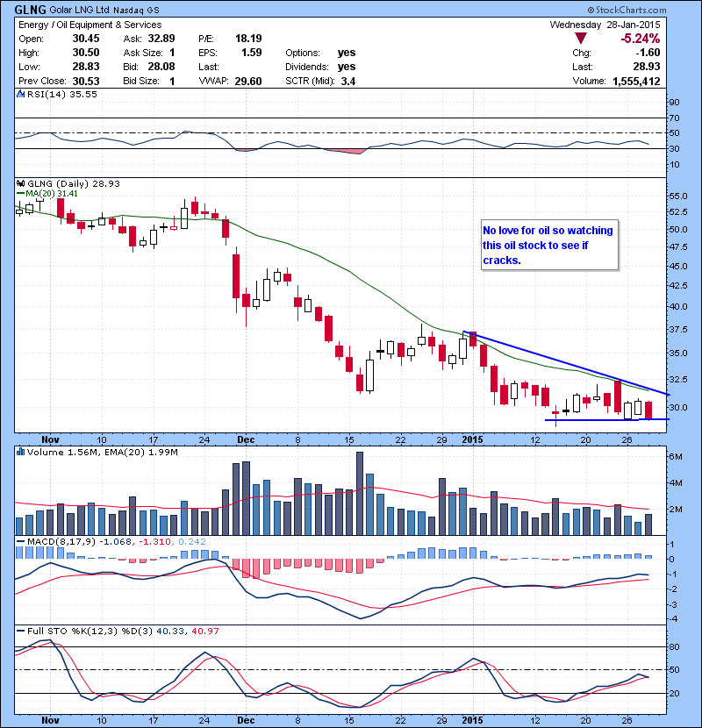Viewport: 702px width, 728px height.
Task: Click the SCTR (Mid) value 3.4
Action: click(x=348, y=82)
